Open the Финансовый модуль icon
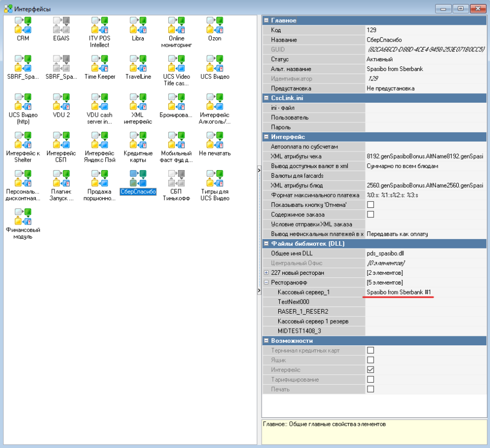Screen dimensions: 490x448 pyautogui.click(x=23, y=218)
